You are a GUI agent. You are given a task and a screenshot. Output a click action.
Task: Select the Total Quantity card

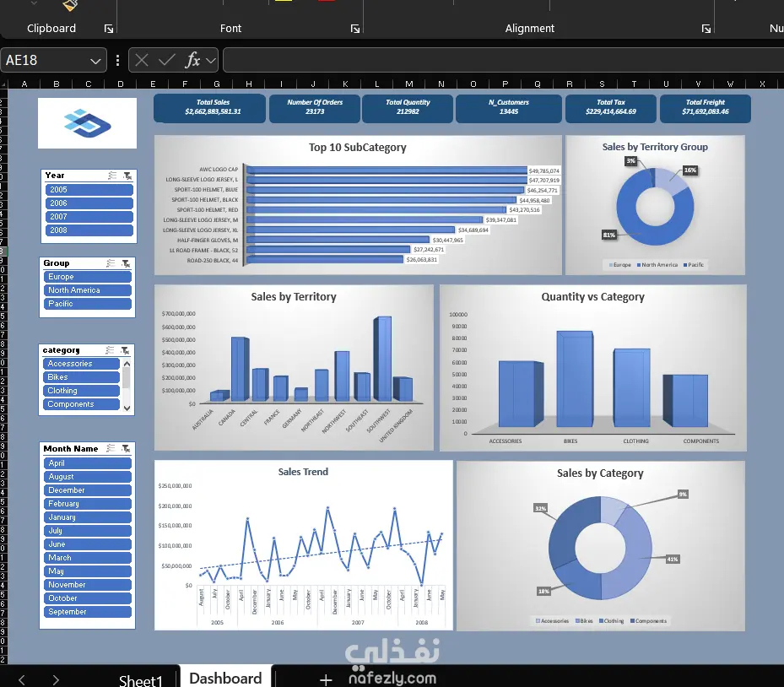click(408, 108)
